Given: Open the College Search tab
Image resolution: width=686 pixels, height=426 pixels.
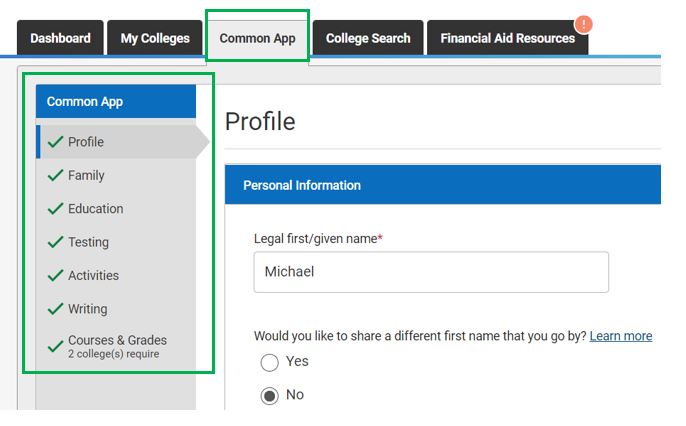Looking at the screenshot, I should 368,39.
